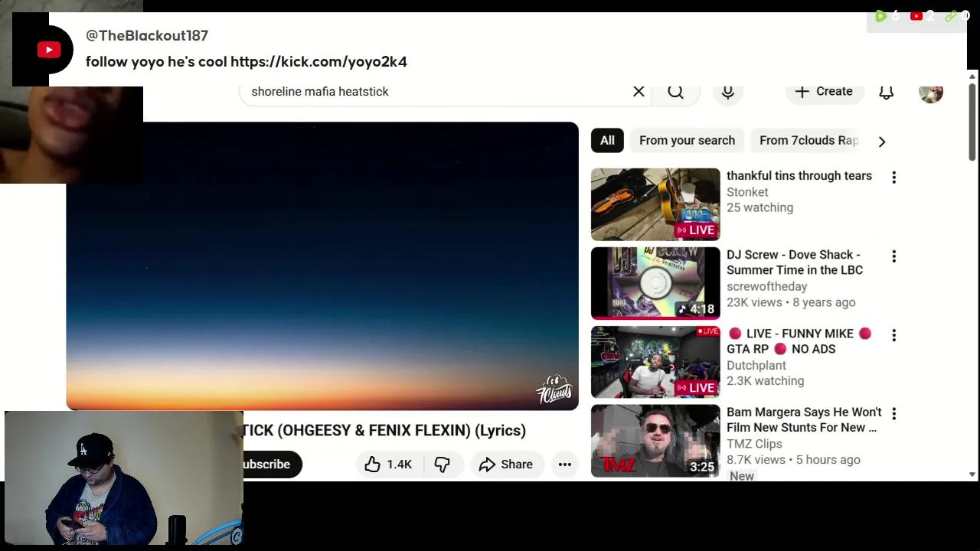Search with voice microphone icon
The image size is (980, 551).
click(x=728, y=92)
